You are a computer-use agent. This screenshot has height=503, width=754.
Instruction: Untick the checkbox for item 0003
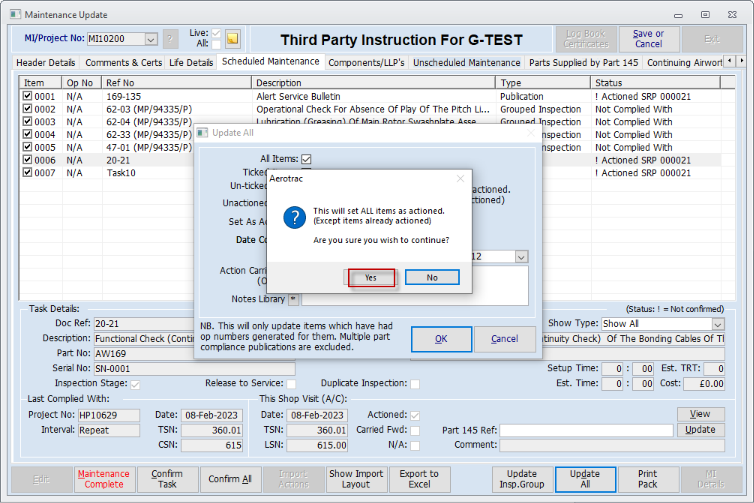point(28,122)
